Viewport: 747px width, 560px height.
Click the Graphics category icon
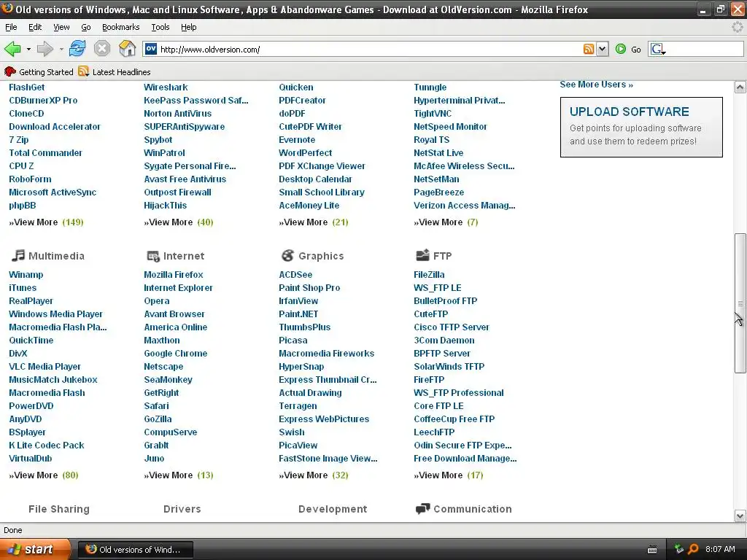click(x=287, y=255)
